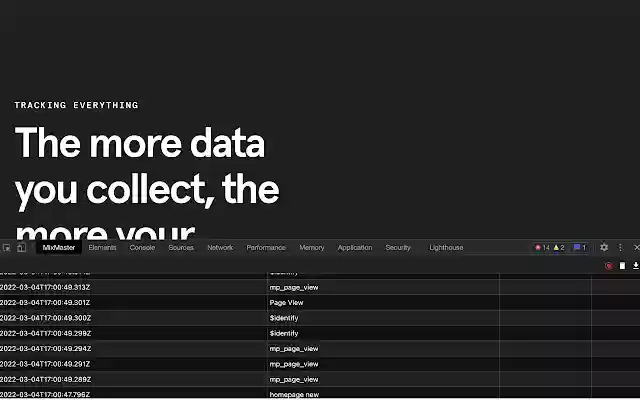Click the download export icon
Screen dimensions: 640x400
pos(636,266)
